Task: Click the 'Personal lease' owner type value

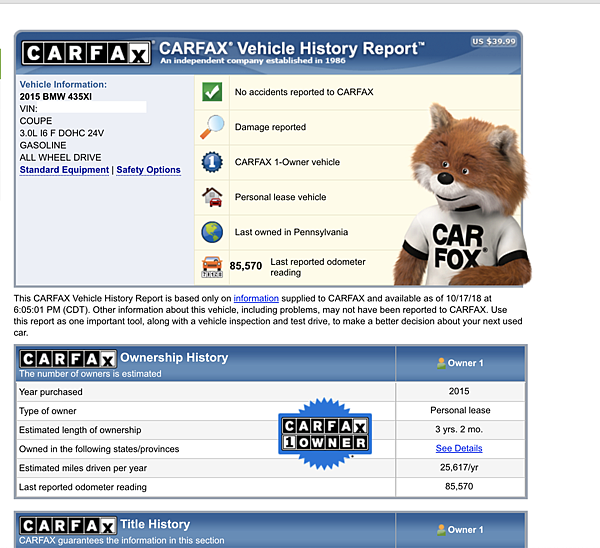Action: pos(460,410)
